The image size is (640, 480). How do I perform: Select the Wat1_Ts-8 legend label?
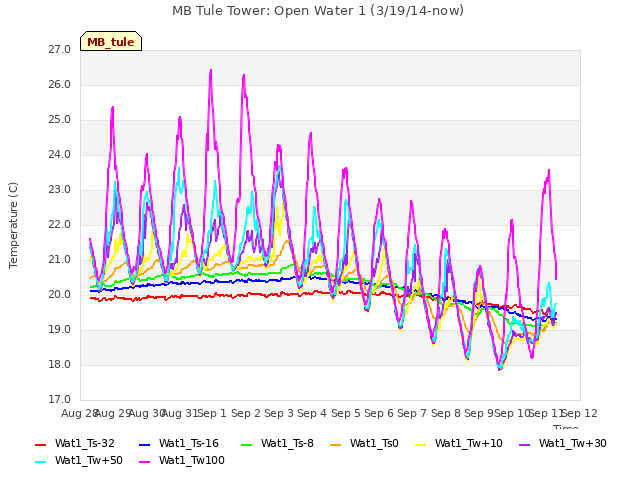point(287,443)
